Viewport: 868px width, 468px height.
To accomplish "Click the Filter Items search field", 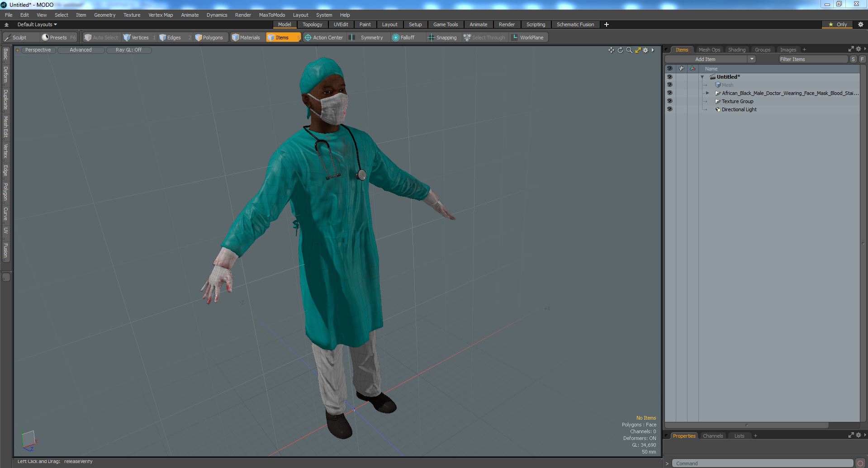I will (813, 59).
